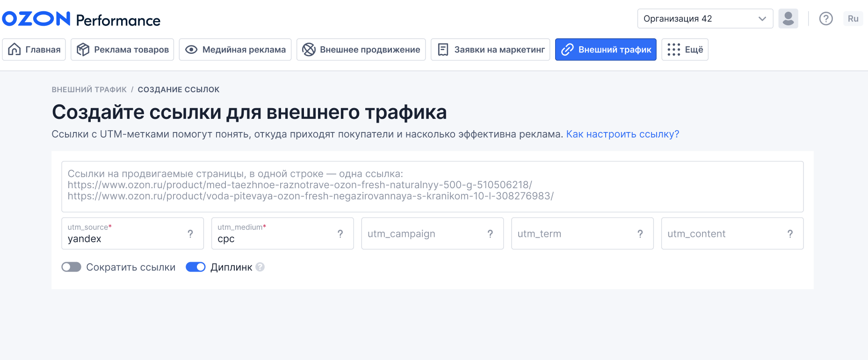This screenshot has height=360, width=868.
Task: Show the utm_campaign help tooltip icon
Action: coord(490,234)
